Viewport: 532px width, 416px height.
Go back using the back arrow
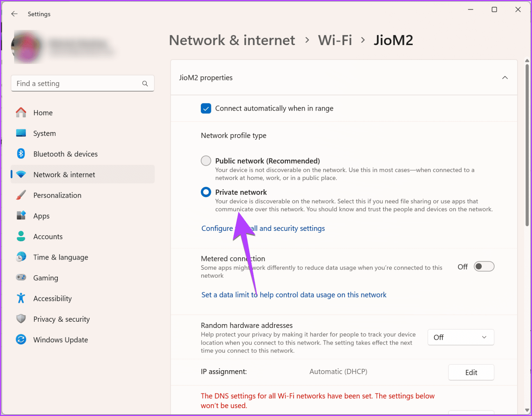(14, 14)
